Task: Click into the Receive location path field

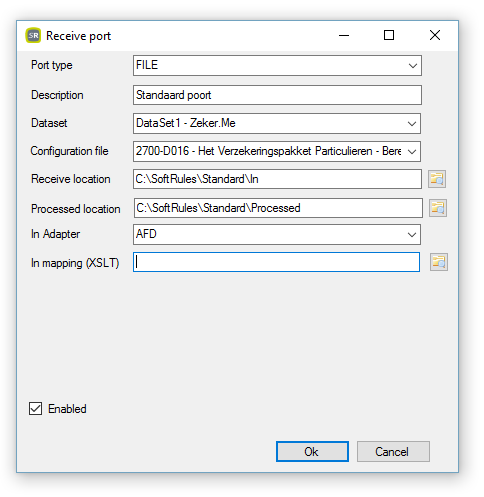Action: coord(277,179)
